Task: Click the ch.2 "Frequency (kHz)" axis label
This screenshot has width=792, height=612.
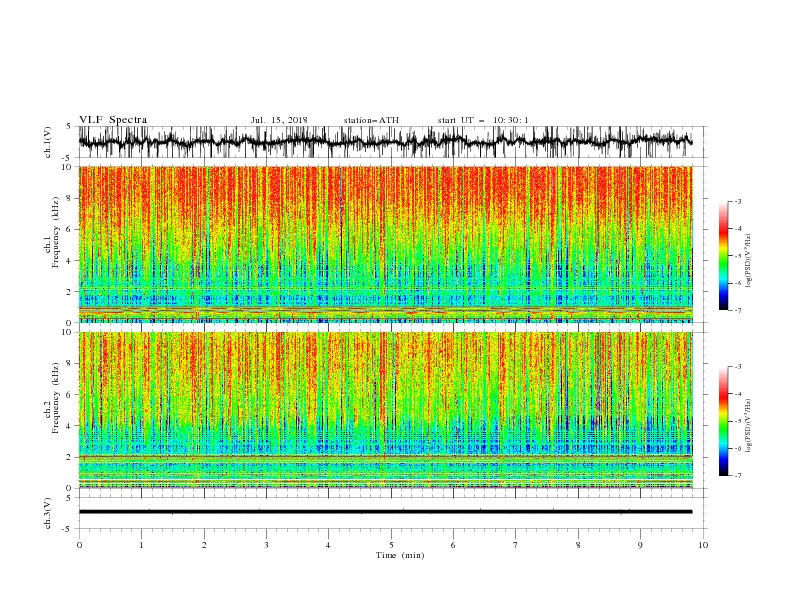Action: (56, 398)
